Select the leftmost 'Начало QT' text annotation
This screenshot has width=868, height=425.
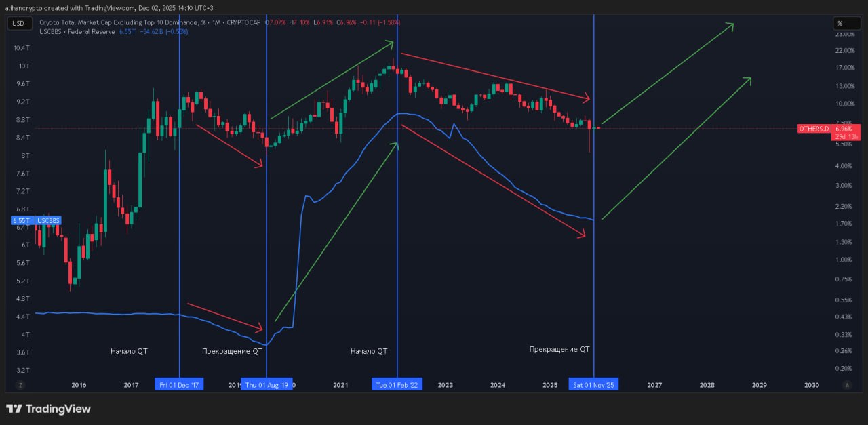[129, 351]
